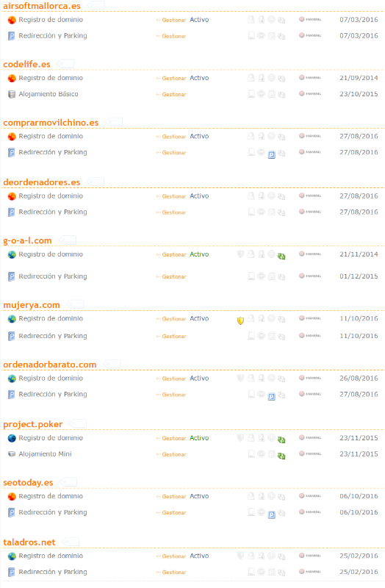Viewport: 385px width, 588px height.
Task: Open the codelife.es domain heading
Action: point(26,64)
